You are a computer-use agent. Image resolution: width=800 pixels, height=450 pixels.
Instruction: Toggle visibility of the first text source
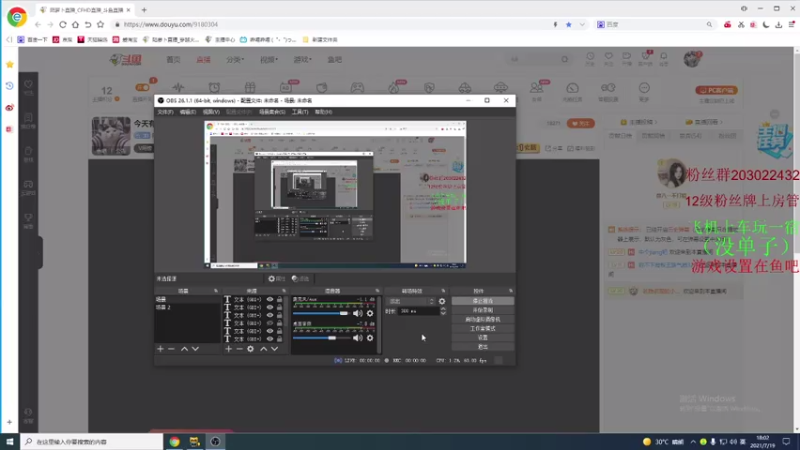270,299
